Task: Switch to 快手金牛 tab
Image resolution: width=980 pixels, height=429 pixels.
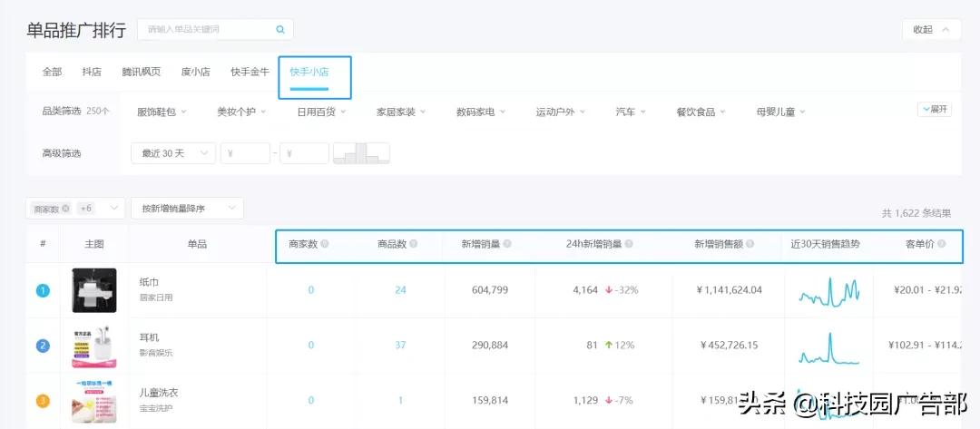Action: [250, 72]
